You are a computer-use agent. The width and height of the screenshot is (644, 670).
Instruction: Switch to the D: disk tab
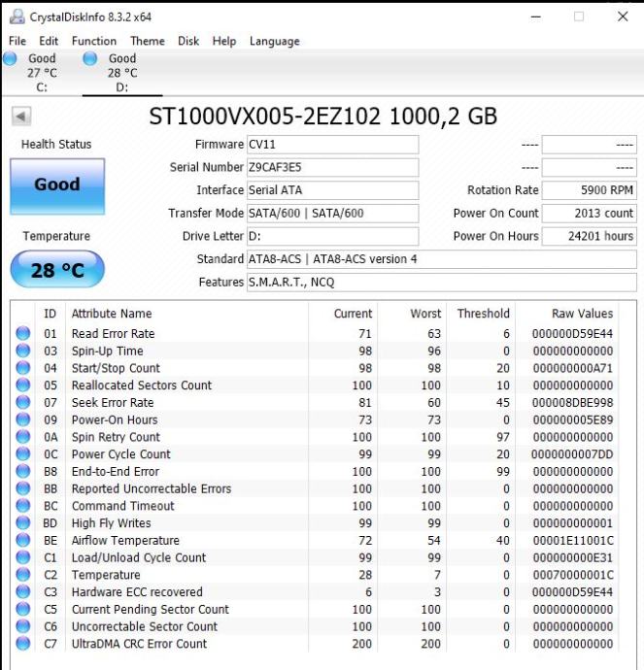pos(121,73)
